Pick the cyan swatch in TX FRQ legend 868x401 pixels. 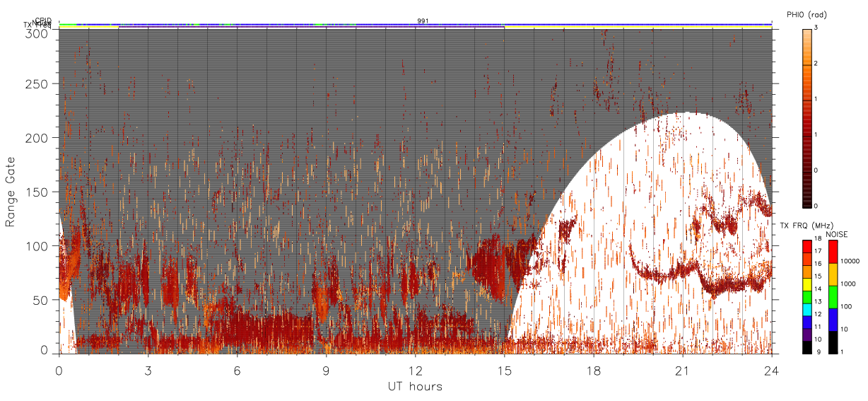pos(807,310)
